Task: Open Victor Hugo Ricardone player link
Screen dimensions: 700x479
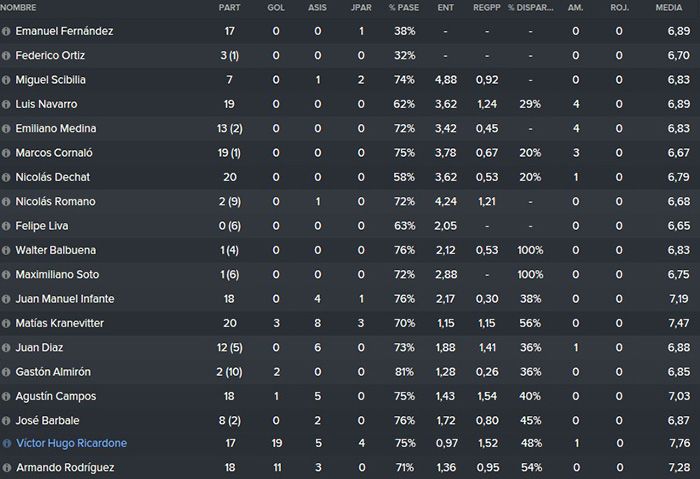Action: (x=71, y=443)
